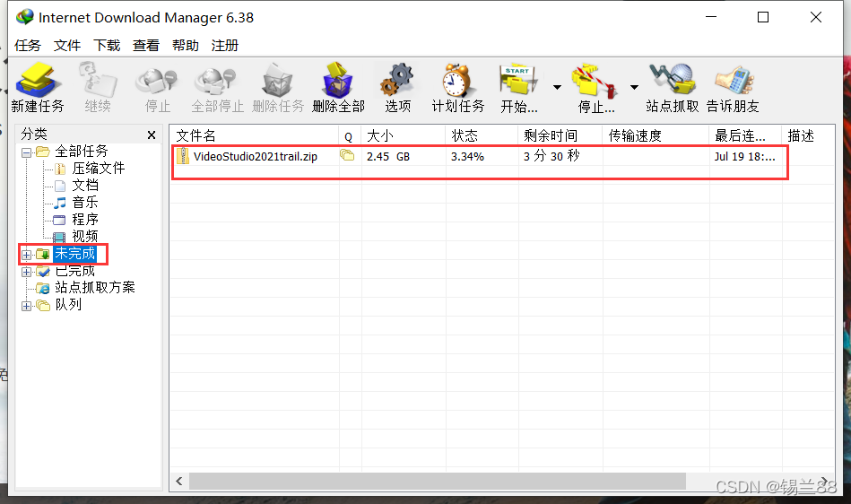Open the 查看 menu
Viewport: 851px width, 504px height.
146,46
